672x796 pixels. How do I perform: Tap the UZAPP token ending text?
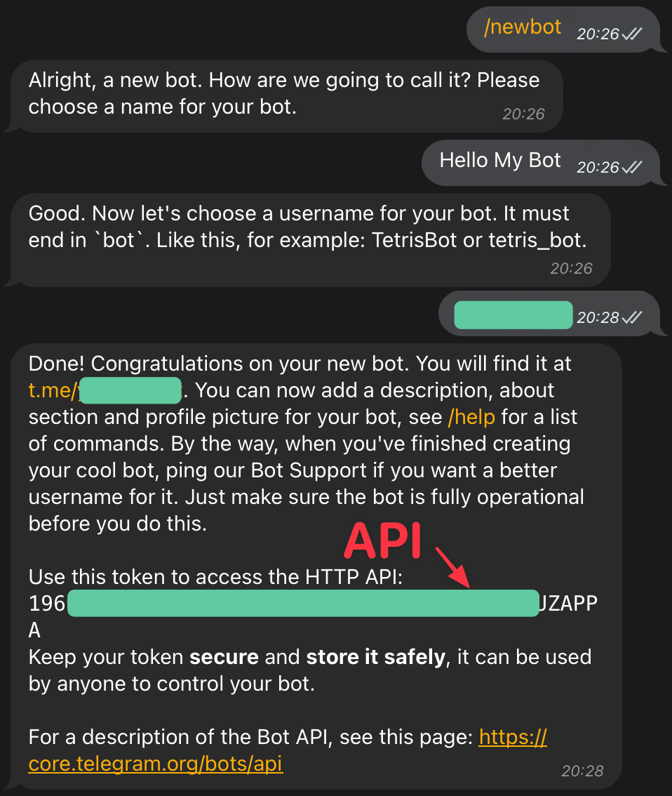[567, 604]
